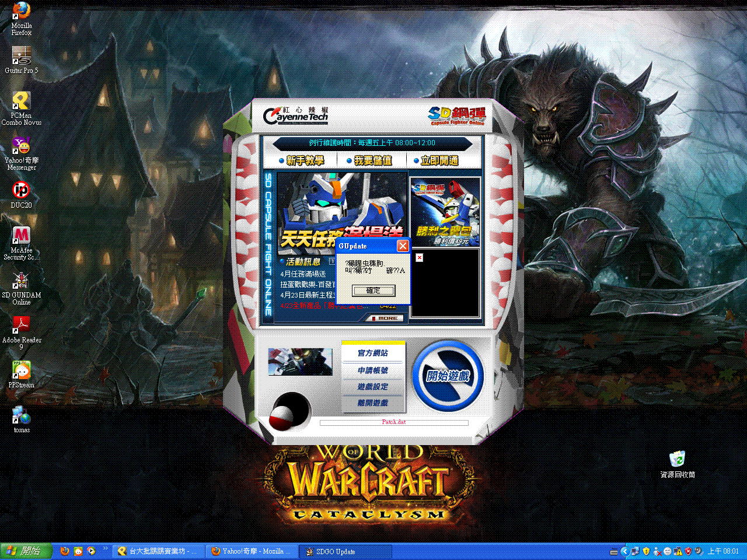Open the 新手教學 launcher tab
The height and width of the screenshot is (560, 747).
pos(302,160)
